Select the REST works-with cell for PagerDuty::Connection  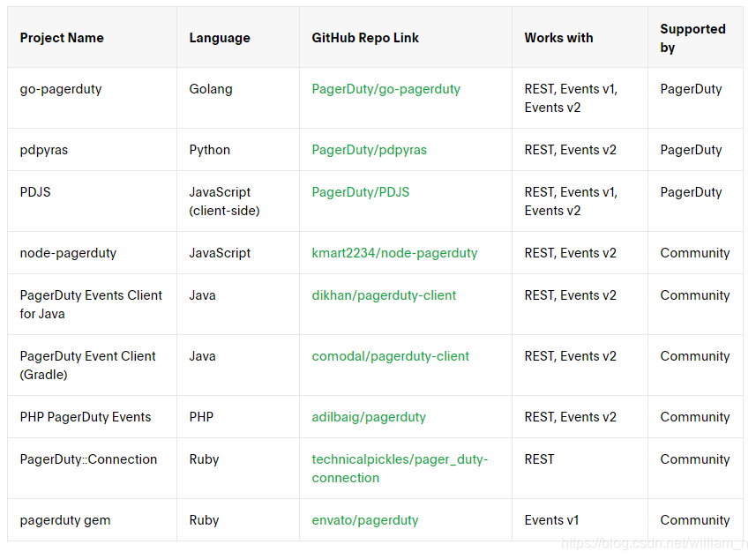[580, 468]
